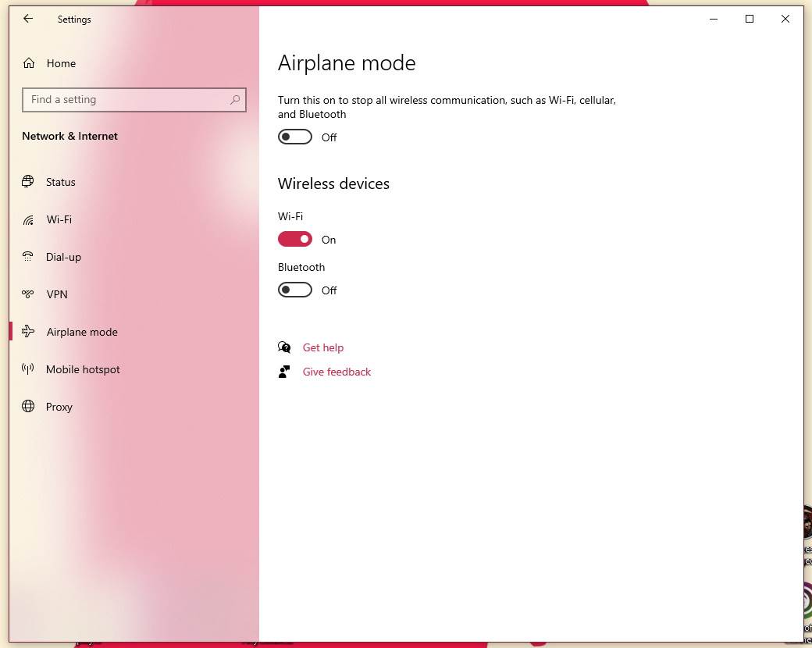This screenshot has width=812, height=648.
Task: Open VPN settings via its icon
Action: click(x=28, y=294)
